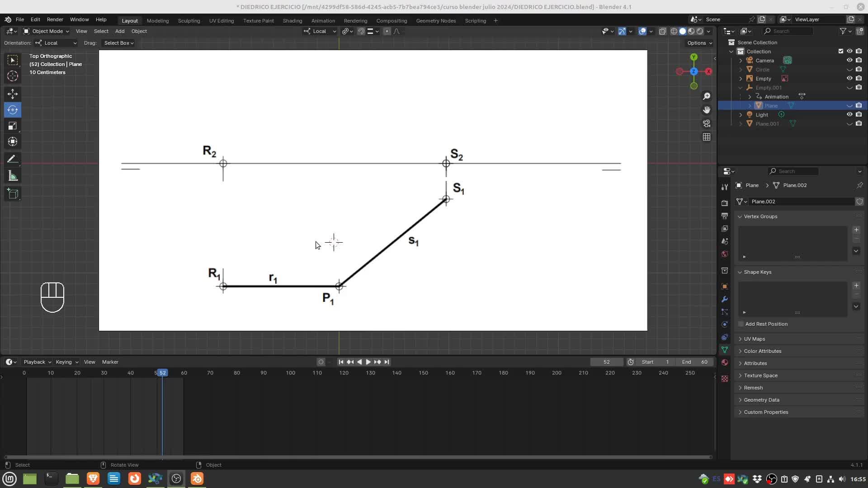Hide the Camera object using its eye icon
The width and height of the screenshot is (868, 488).
pos(849,60)
